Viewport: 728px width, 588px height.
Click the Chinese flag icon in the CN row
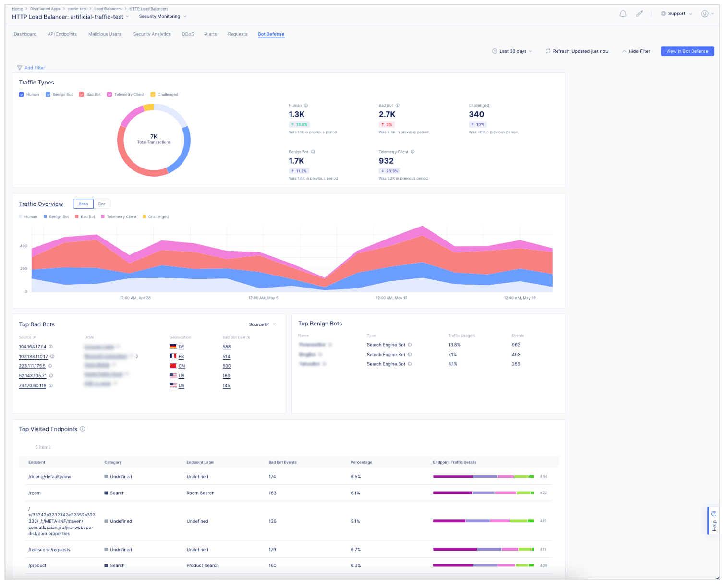[x=173, y=366]
